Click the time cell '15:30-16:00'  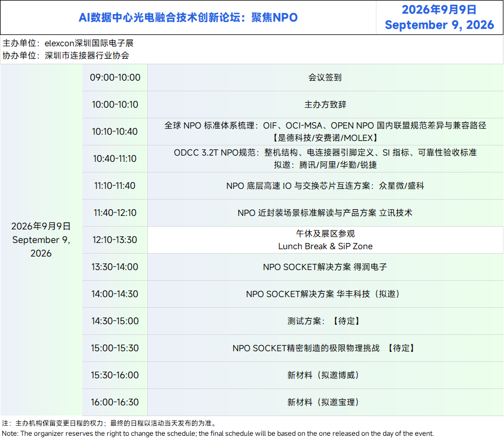click(x=115, y=375)
